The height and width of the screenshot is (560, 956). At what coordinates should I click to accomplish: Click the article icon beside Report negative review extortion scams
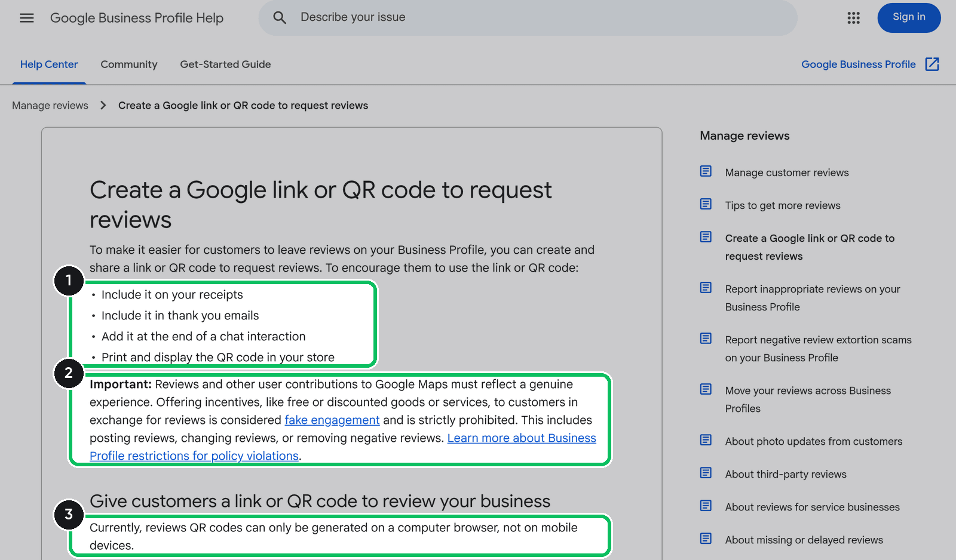(x=706, y=339)
